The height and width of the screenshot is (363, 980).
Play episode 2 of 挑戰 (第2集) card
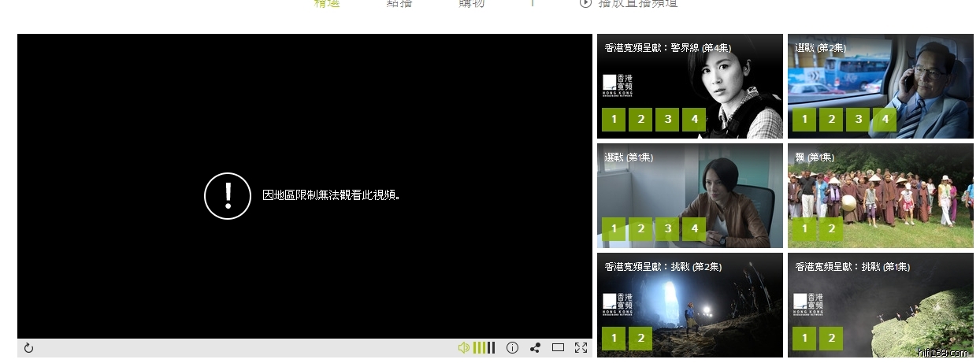(640, 339)
